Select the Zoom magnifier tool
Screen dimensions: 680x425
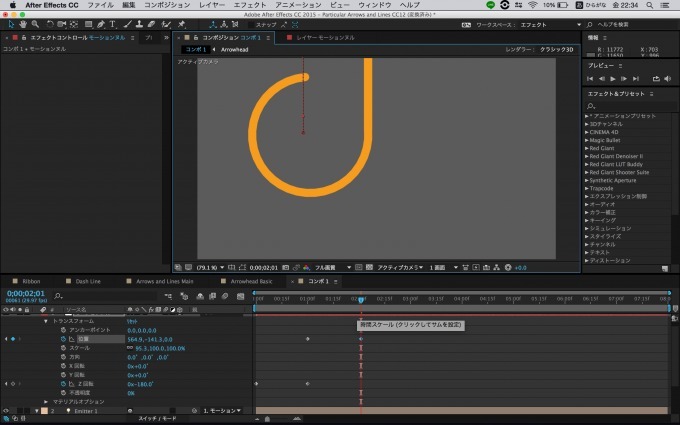[x=36, y=24]
